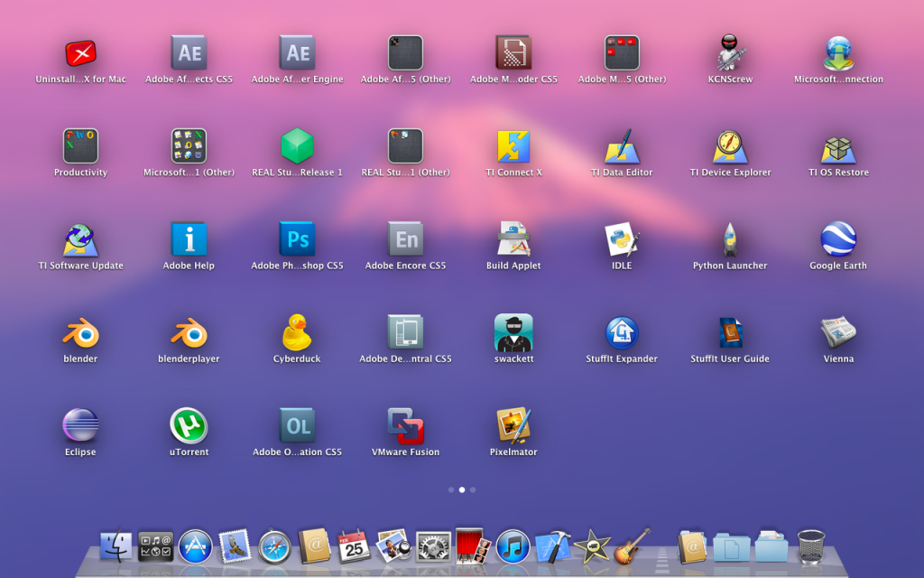This screenshot has height=578, width=924.
Task: Launch Adobe Media Encoder CS5
Action: 513,53
